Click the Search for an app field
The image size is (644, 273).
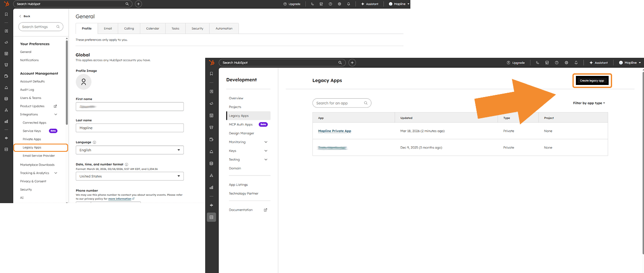(342, 103)
